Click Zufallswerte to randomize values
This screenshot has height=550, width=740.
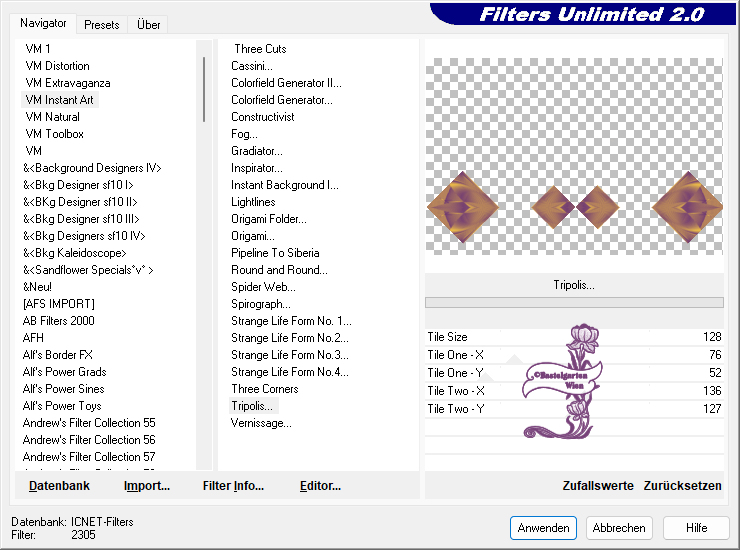tap(597, 486)
